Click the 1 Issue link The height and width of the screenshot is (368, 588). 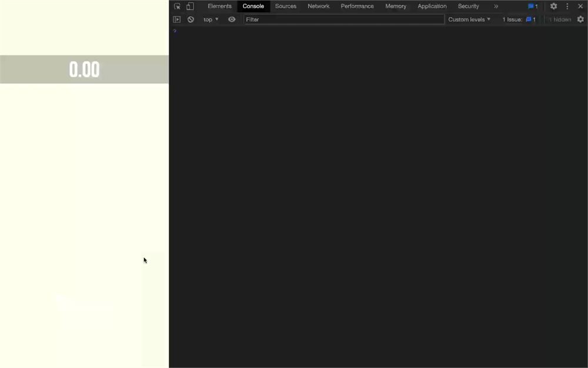(519, 19)
